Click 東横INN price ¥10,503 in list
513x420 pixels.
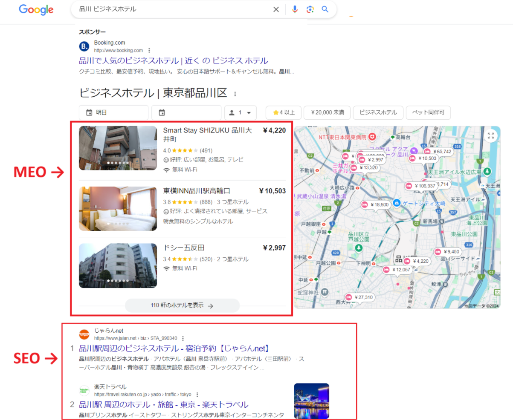(x=272, y=191)
